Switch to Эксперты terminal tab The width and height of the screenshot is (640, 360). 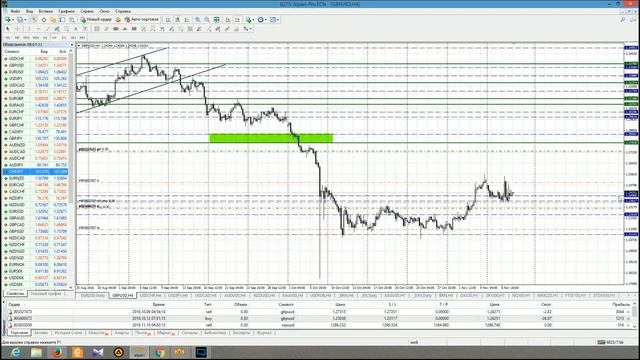(241, 333)
